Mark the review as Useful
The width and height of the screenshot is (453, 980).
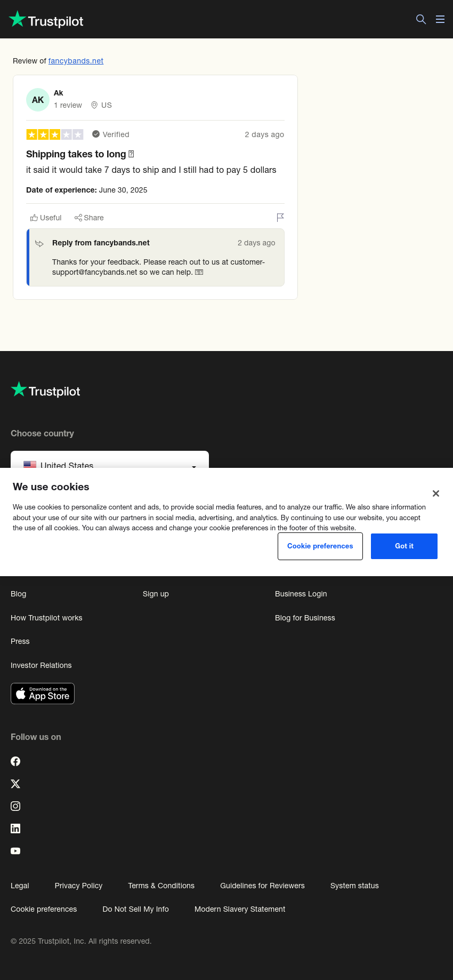[x=46, y=218]
